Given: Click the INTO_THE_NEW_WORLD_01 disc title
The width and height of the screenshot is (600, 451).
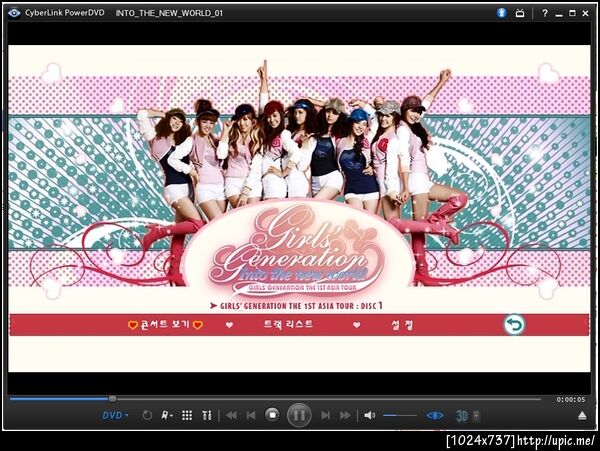Looking at the screenshot, I should [169, 13].
